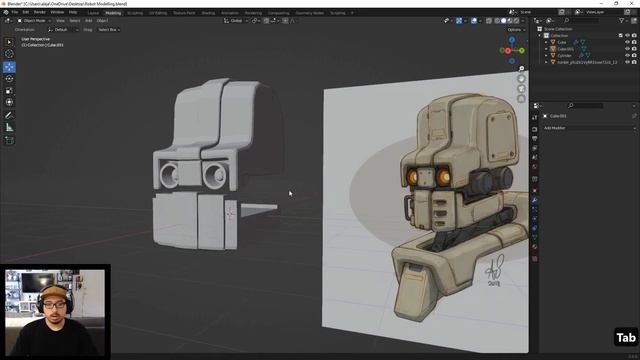The height and width of the screenshot is (360, 640).
Task: Open the Edit menu
Action: (x=26, y=12)
